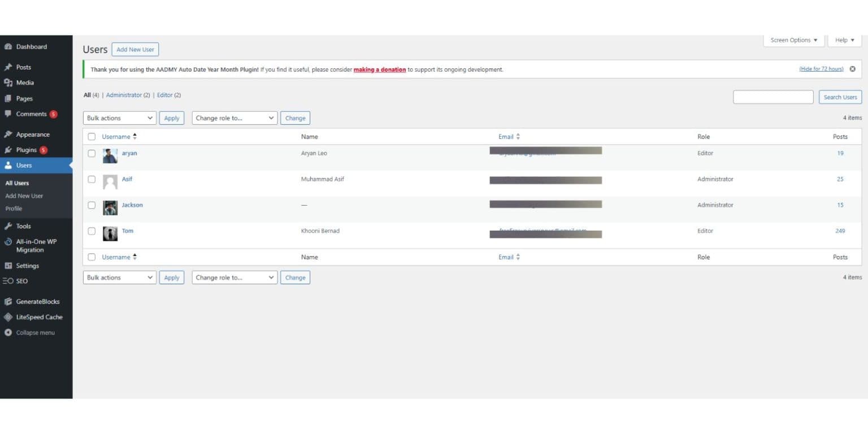The image size is (868, 434).
Task: Filter users by Administrator role
Action: (124, 95)
